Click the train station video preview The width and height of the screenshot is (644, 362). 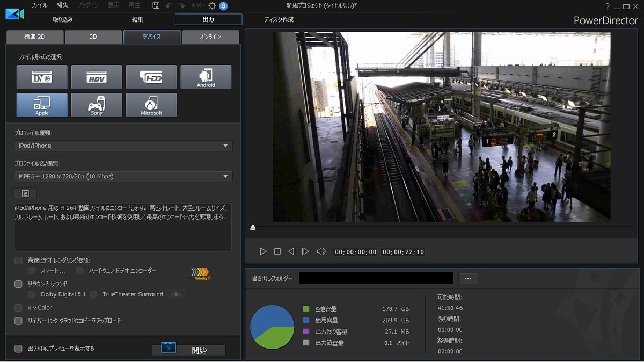[x=442, y=127]
